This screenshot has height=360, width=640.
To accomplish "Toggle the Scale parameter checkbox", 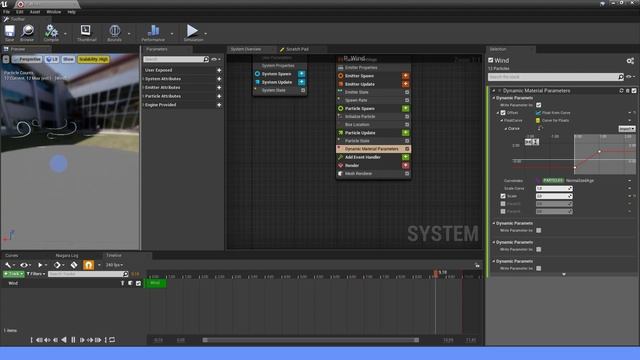I will (x=503, y=196).
